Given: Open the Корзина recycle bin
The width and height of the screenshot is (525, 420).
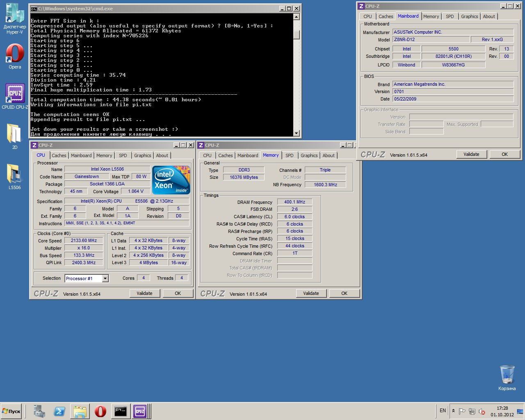Looking at the screenshot, I should pos(507,378).
